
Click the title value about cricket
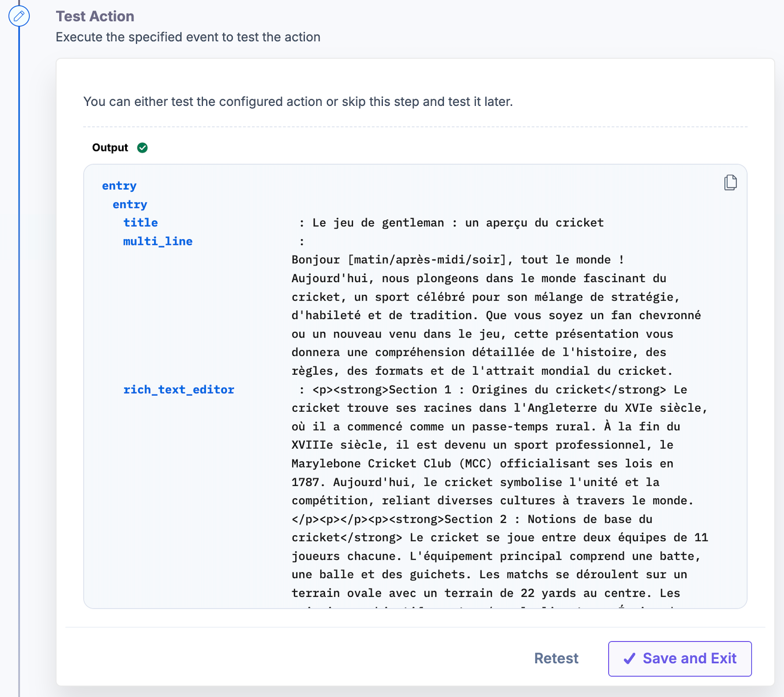pyautogui.click(x=458, y=223)
